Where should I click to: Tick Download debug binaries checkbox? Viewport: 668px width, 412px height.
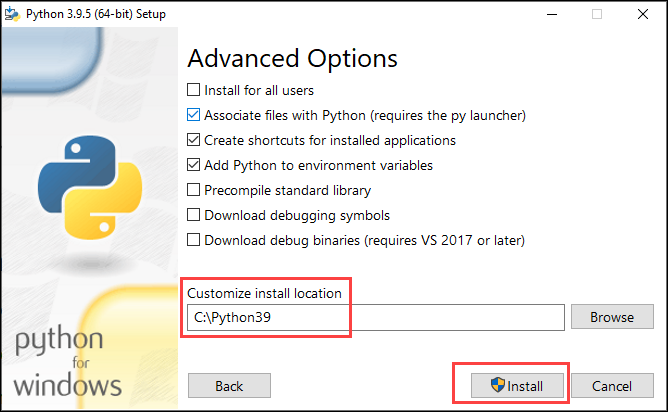tap(193, 240)
